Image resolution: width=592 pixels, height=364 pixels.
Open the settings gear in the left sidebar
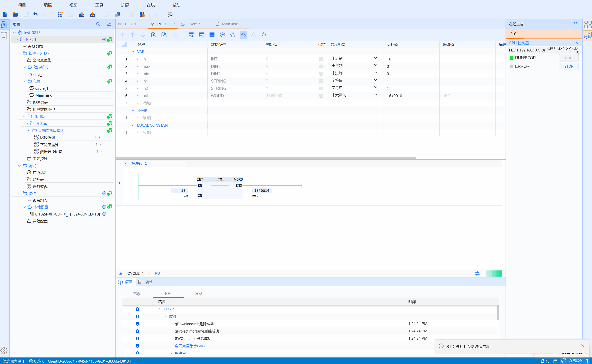point(4,350)
